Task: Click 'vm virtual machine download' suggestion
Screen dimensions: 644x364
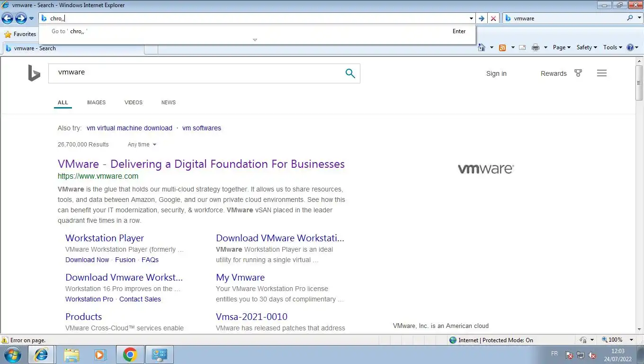Action: [129, 128]
